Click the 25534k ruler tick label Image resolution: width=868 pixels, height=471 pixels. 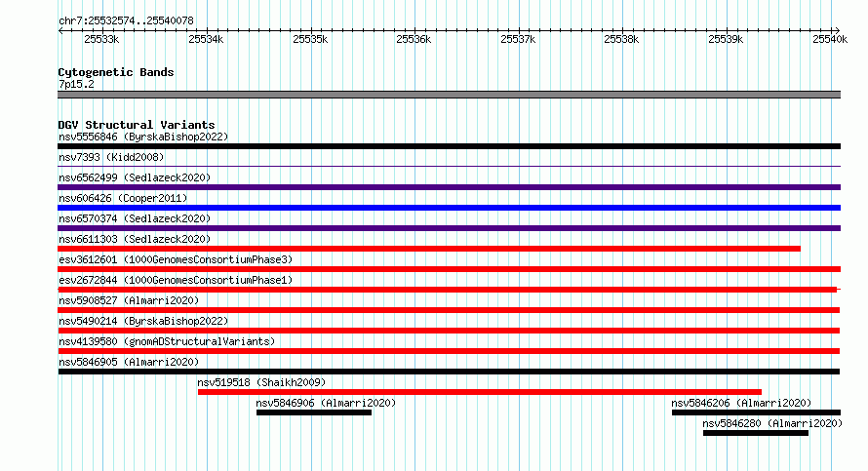[x=206, y=39]
